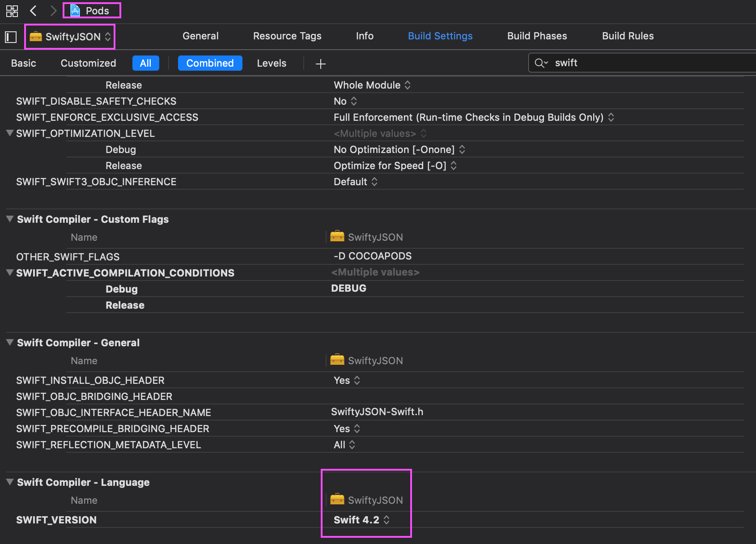Collapse Swift Compiler - General section

[9, 342]
